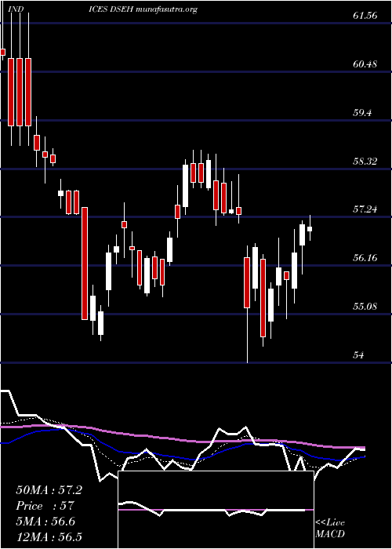Click the 55.08 price axis label
This screenshot has height=549, width=392.
[365, 307]
